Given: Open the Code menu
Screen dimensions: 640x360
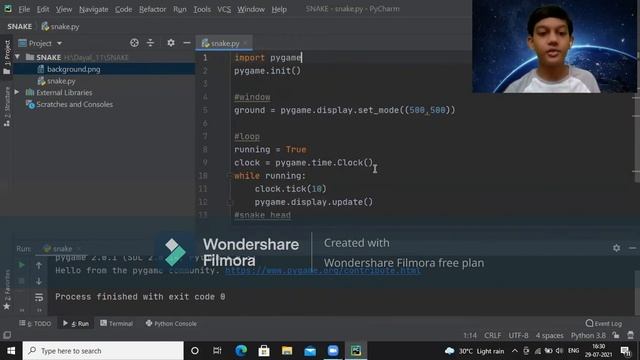Looking at the screenshot, I should pos(123,9).
